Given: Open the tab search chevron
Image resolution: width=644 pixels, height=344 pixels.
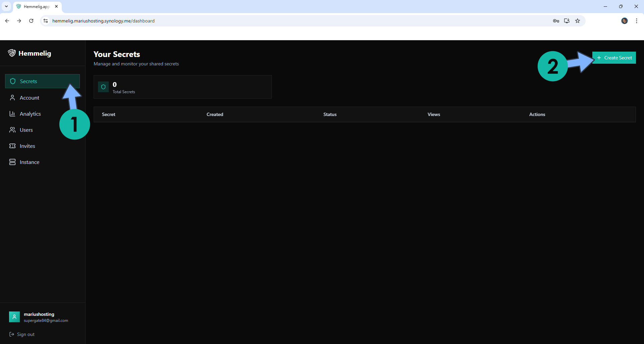Looking at the screenshot, I should click(6, 6).
